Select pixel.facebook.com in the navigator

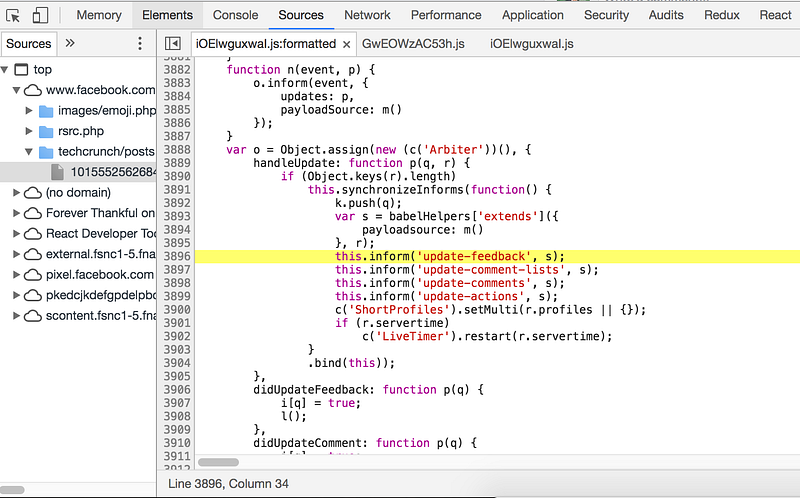click(99, 275)
